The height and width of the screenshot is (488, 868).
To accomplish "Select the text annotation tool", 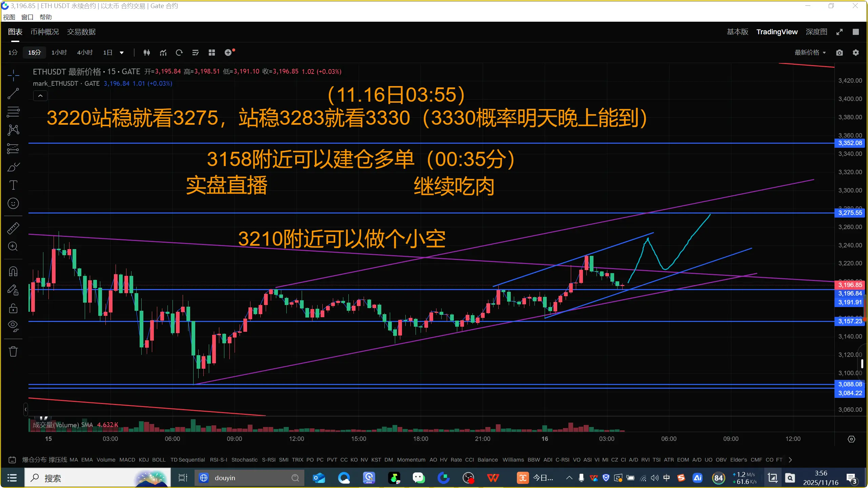I will [13, 185].
